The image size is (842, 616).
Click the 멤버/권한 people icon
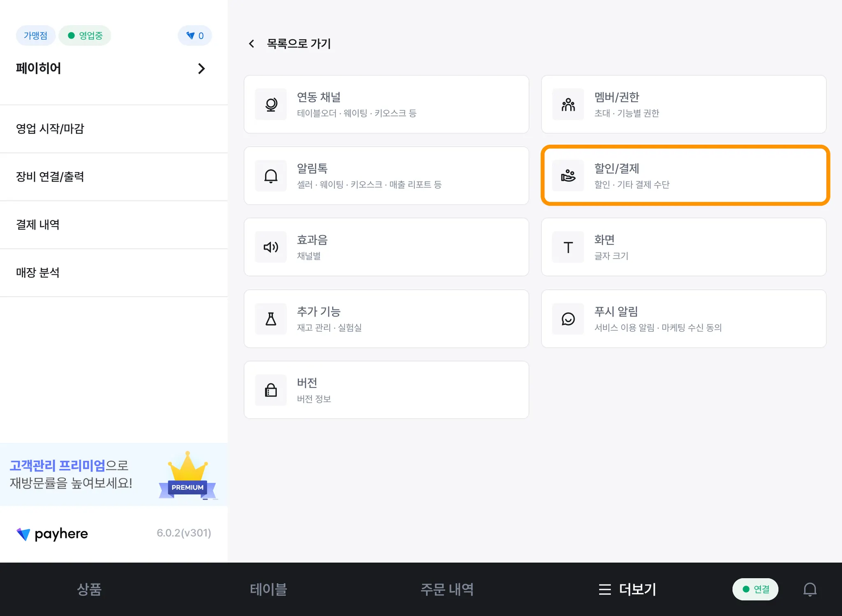(x=568, y=104)
